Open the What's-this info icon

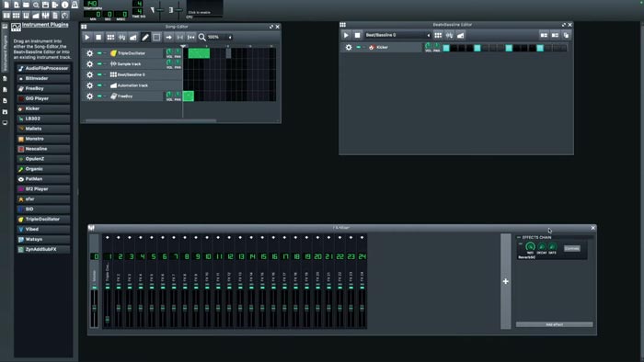(x=65, y=5)
